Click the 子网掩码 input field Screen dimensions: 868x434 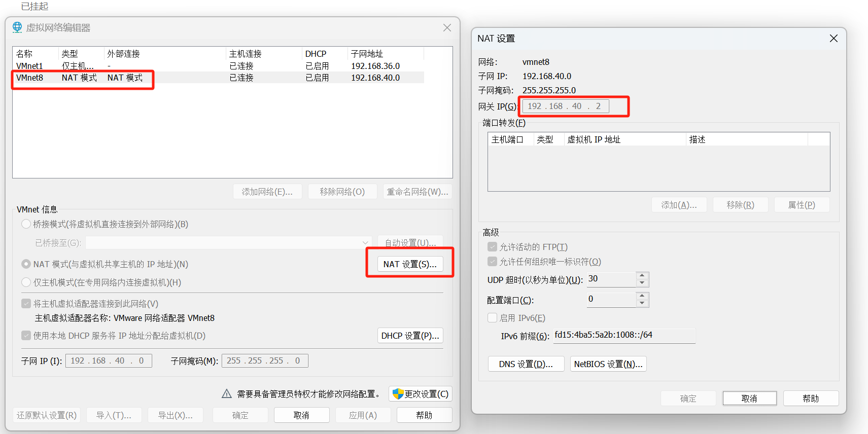(x=265, y=360)
